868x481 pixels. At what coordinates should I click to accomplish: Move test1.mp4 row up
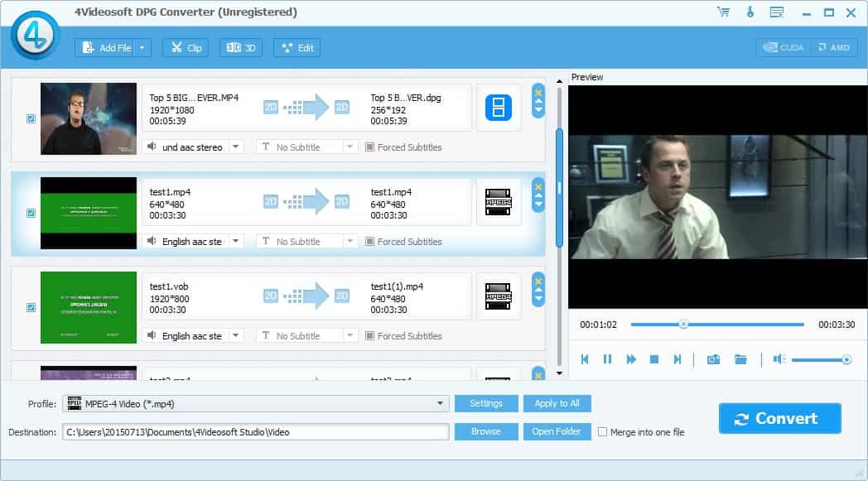pos(538,196)
